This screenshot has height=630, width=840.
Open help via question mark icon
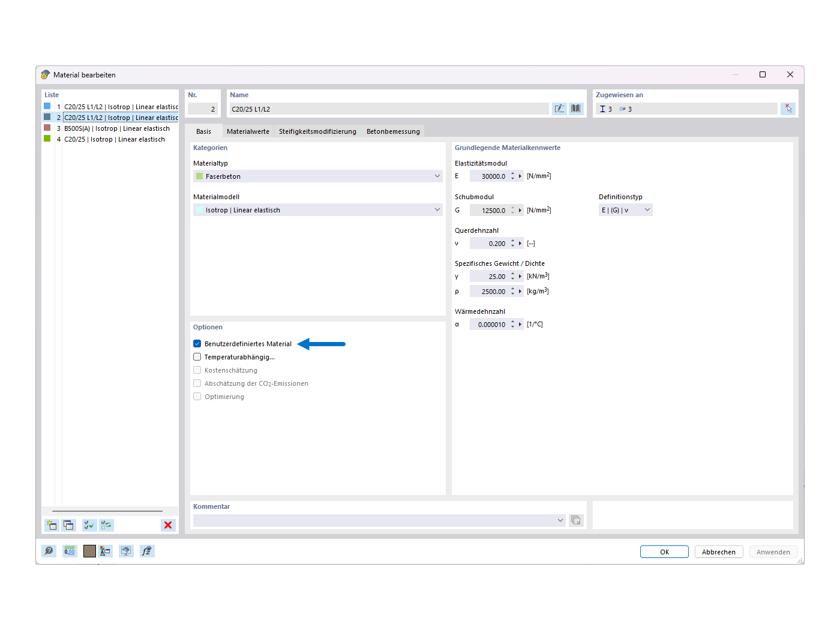[49, 551]
